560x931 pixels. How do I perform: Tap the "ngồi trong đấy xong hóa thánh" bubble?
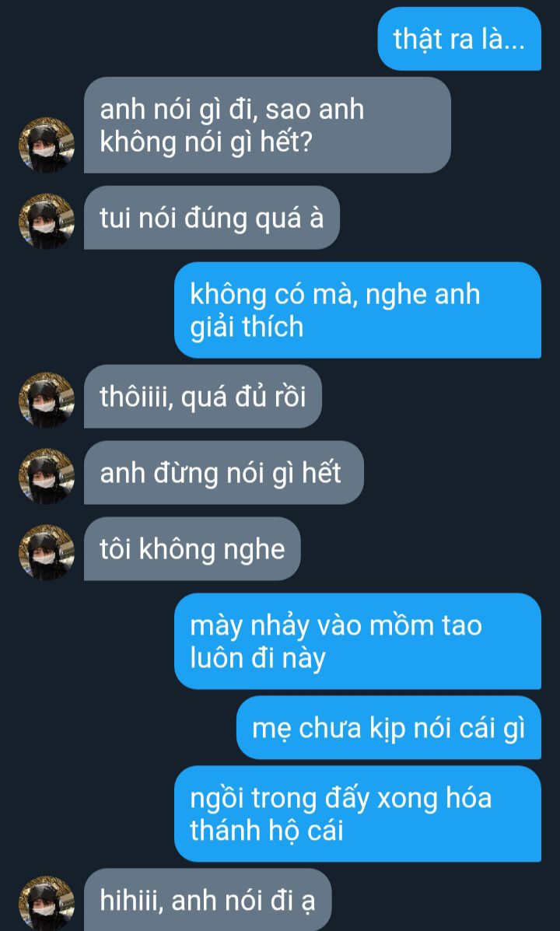(x=358, y=814)
